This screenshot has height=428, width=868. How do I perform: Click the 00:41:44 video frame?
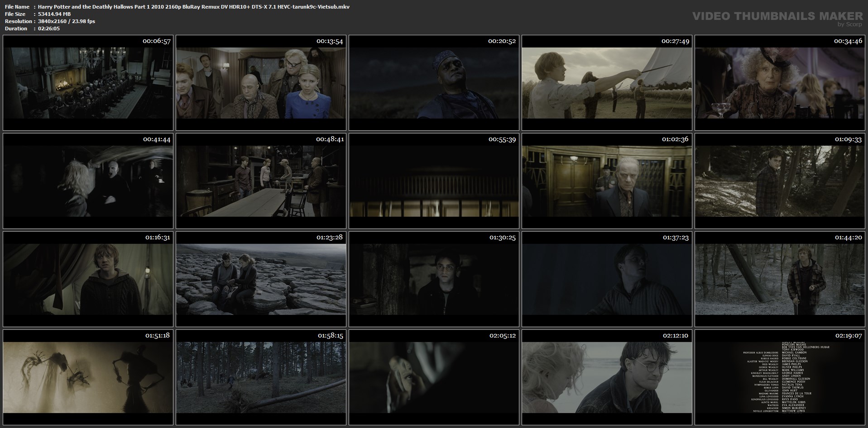[x=88, y=181]
